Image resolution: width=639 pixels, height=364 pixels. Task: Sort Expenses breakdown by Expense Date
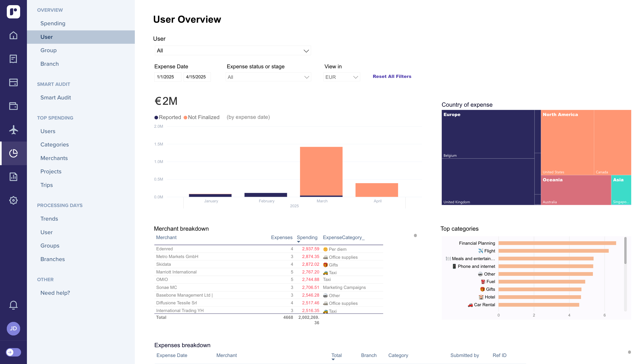point(172,355)
